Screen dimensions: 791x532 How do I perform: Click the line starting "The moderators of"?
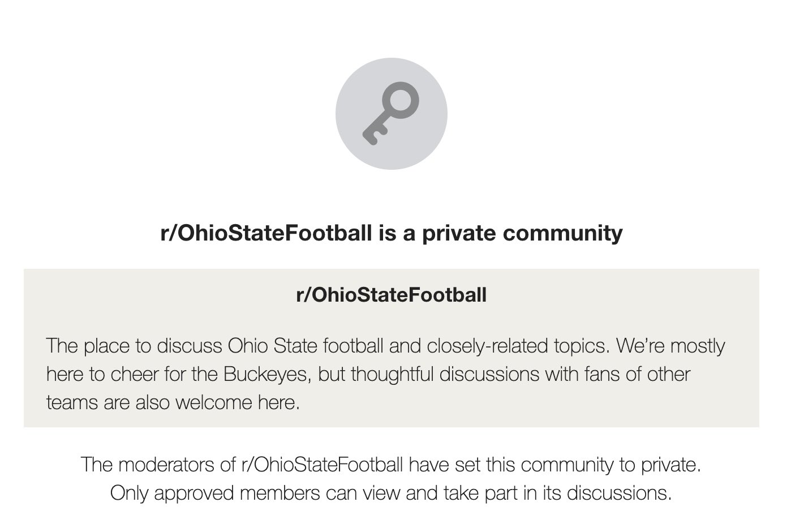point(391,465)
